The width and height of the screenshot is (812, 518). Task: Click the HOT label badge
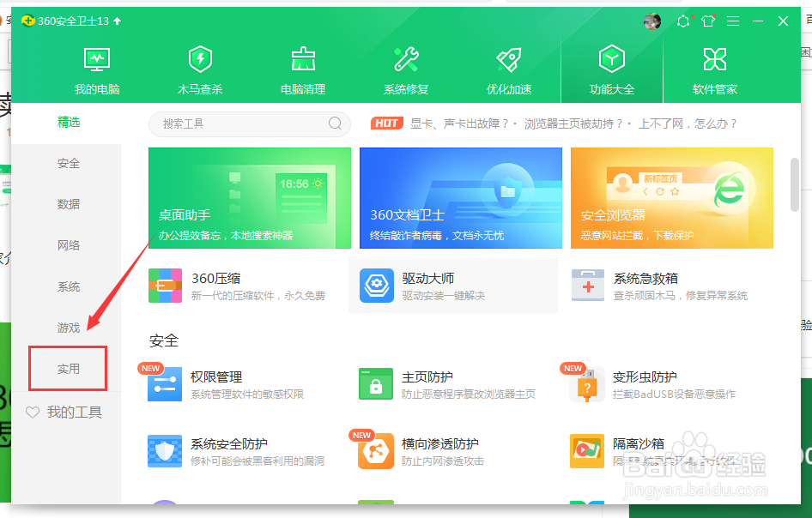387,123
